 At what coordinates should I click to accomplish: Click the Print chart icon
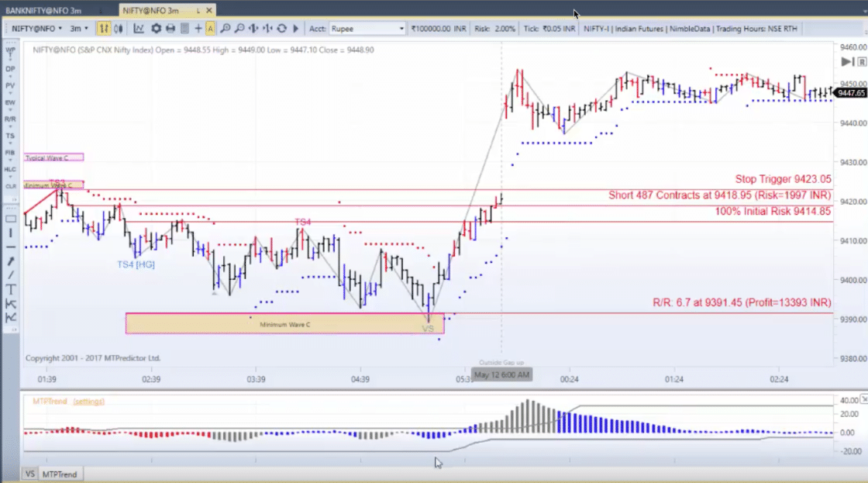pos(170,28)
